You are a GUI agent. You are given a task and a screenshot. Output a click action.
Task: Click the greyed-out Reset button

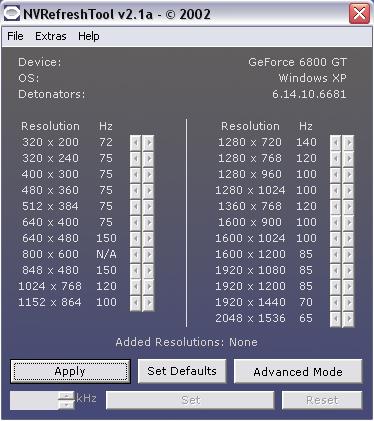coord(322,400)
